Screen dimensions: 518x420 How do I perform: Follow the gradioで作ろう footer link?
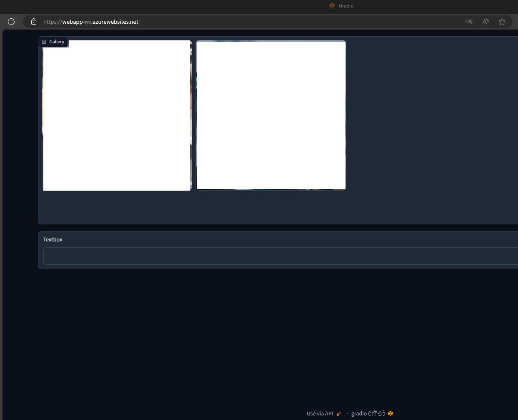tap(368, 413)
